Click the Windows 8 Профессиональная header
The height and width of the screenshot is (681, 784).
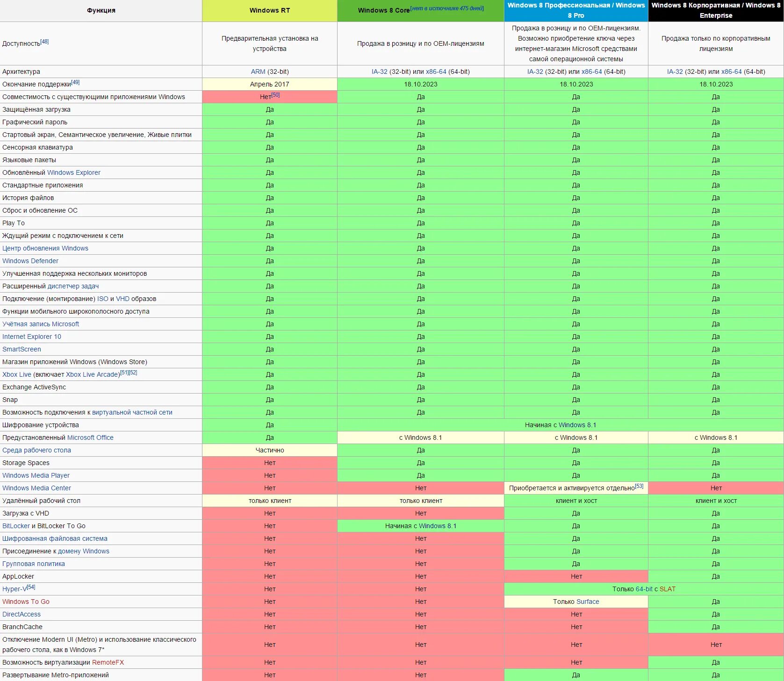coord(576,10)
